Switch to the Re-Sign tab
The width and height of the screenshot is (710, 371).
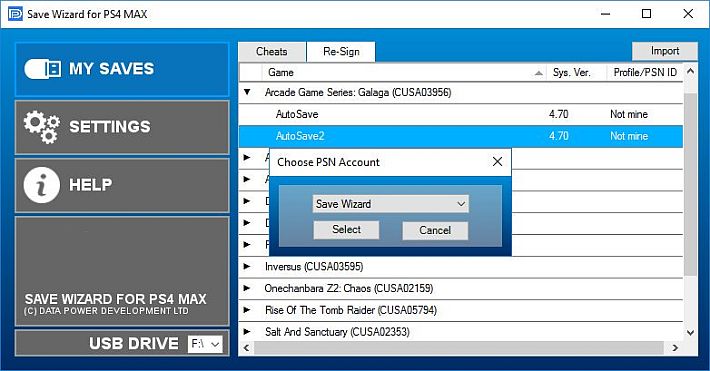coord(341,52)
